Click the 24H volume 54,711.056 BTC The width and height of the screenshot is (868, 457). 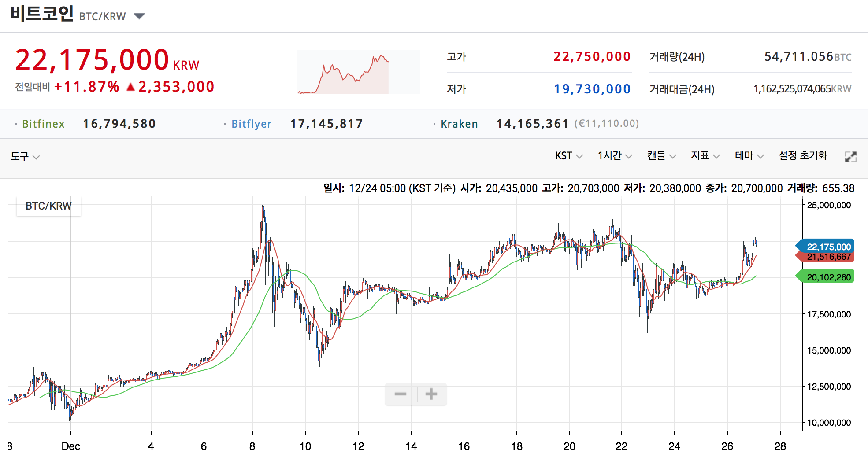click(x=808, y=57)
